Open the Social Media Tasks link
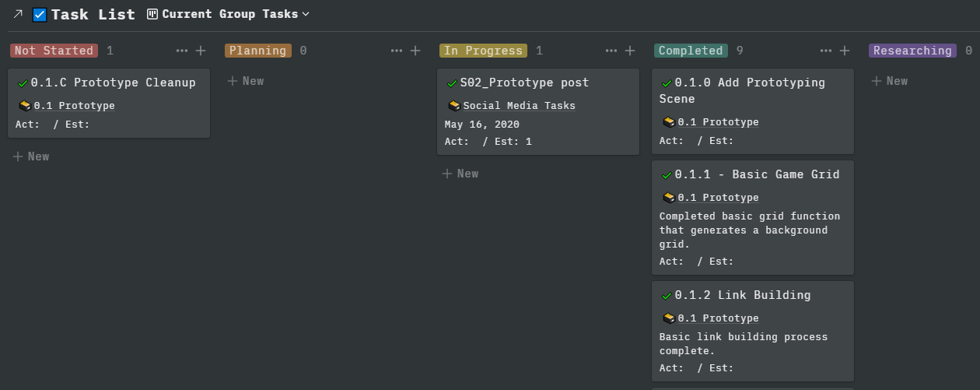This screenshot has width=980, height=390. [x=519, y=106]
